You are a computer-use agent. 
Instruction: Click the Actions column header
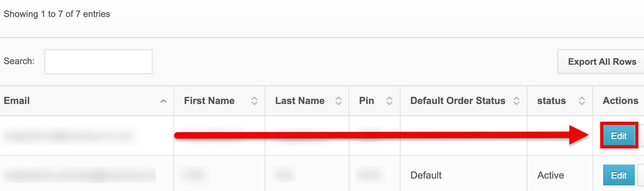pos(620,101)
